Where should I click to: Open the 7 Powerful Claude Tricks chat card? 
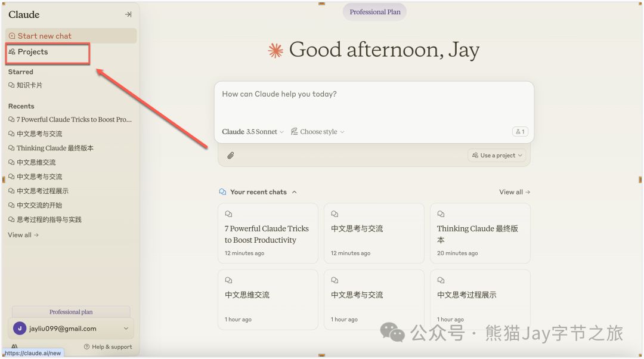point(268,233)
